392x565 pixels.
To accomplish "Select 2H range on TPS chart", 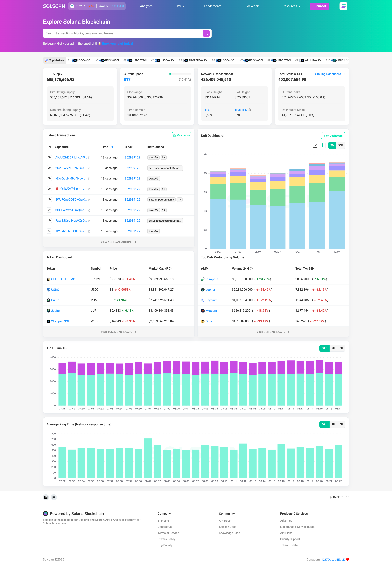I will point(333,348).
